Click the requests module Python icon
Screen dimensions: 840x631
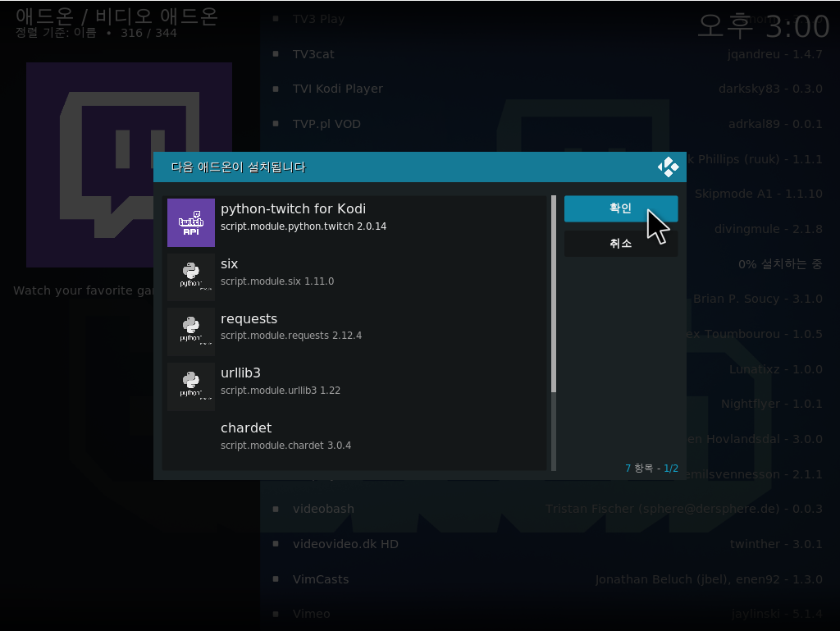(x=191, y=332)
